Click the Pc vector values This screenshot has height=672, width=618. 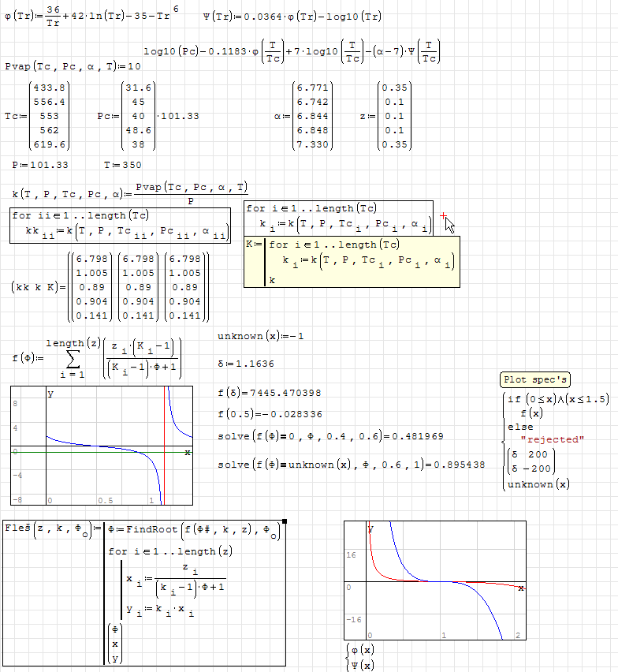[139, 117]
